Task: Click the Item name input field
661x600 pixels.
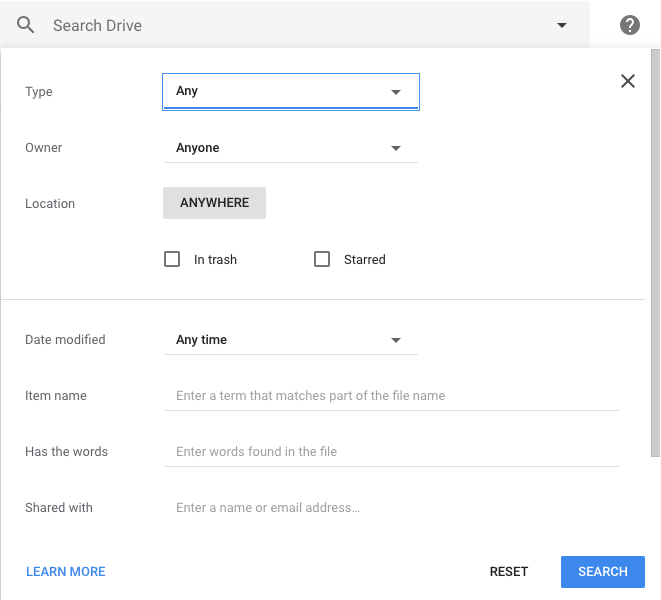Action: pyautogui.click(x=391, y=396)
